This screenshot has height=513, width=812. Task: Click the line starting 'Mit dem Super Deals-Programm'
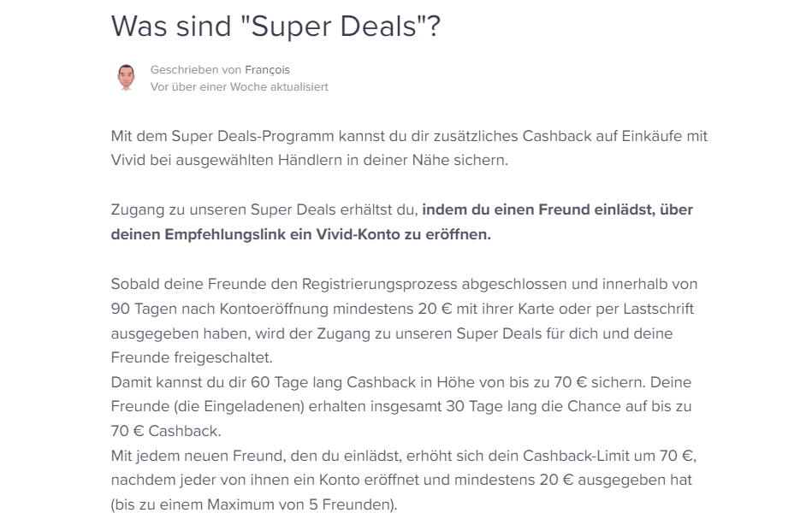pyautogui.click(x=409, y=136)
